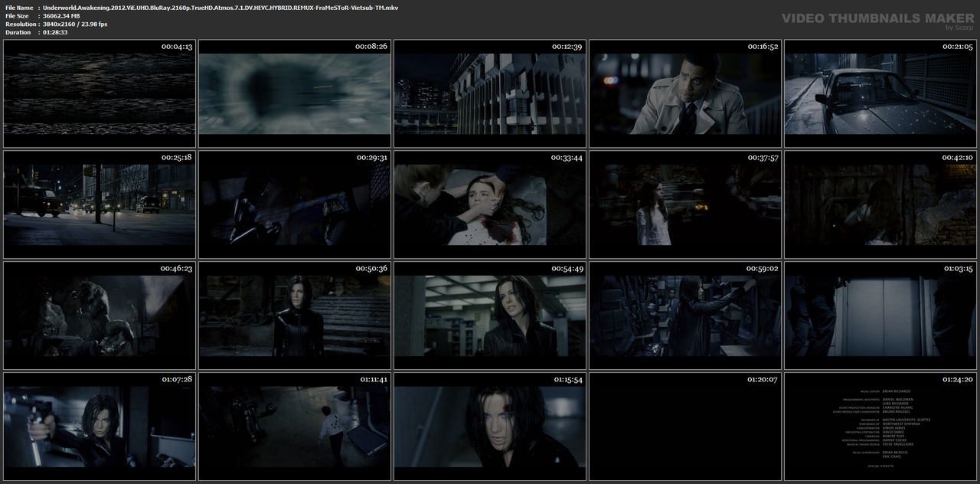Select the overhead scene thumbnail 01:11:41

(x=294, y=427)
